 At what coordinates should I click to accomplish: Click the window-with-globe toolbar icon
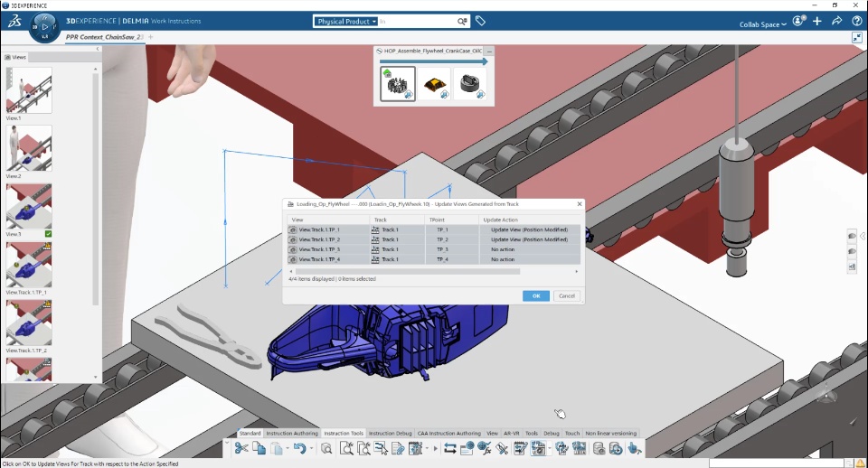point(467,448)
